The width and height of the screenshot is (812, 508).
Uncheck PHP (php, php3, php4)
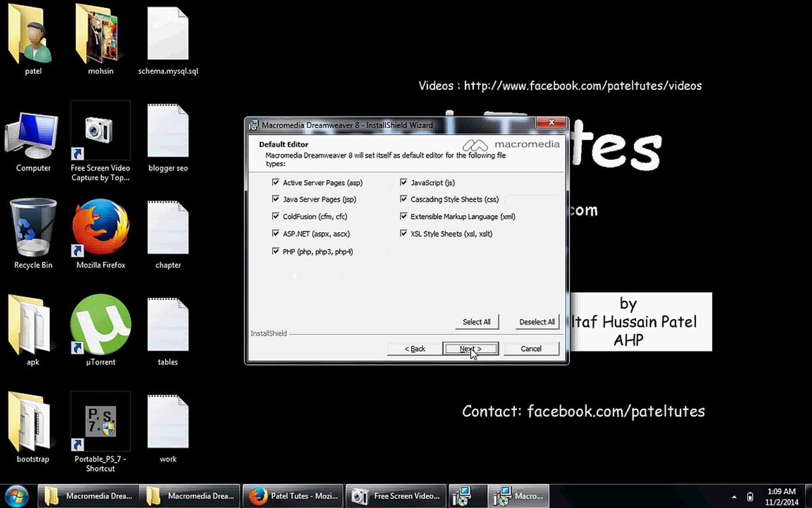[275, 251]
